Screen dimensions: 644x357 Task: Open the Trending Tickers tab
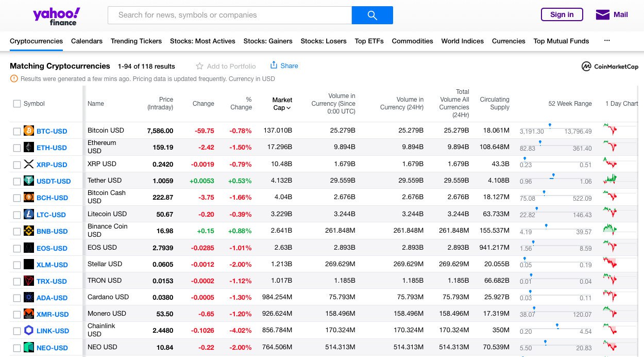[136, 41]
